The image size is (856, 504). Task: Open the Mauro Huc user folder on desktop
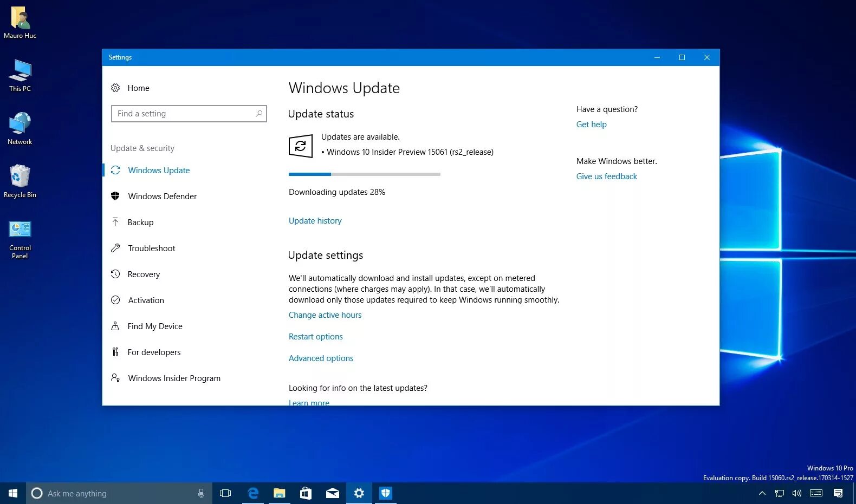(x=20, y=23)
